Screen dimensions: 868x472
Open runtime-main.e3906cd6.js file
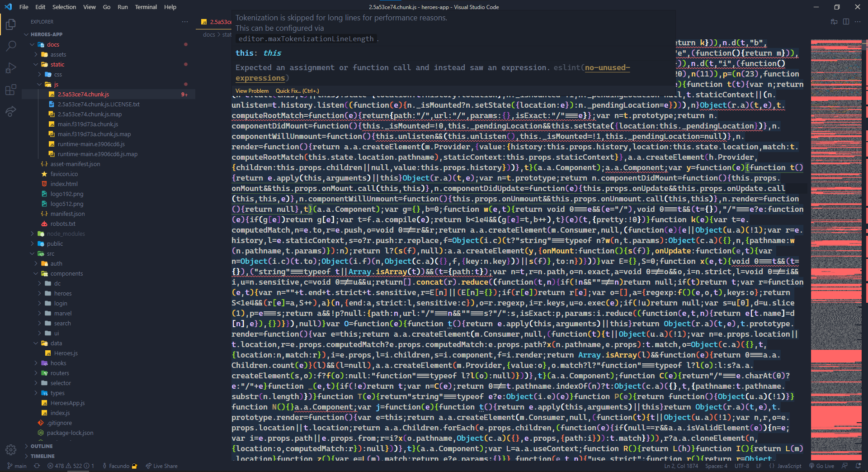(x=91, y=144)
